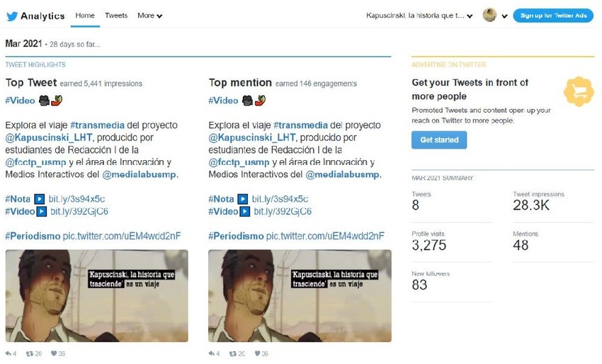Expand the More menu dropdown

coord(149,16)
